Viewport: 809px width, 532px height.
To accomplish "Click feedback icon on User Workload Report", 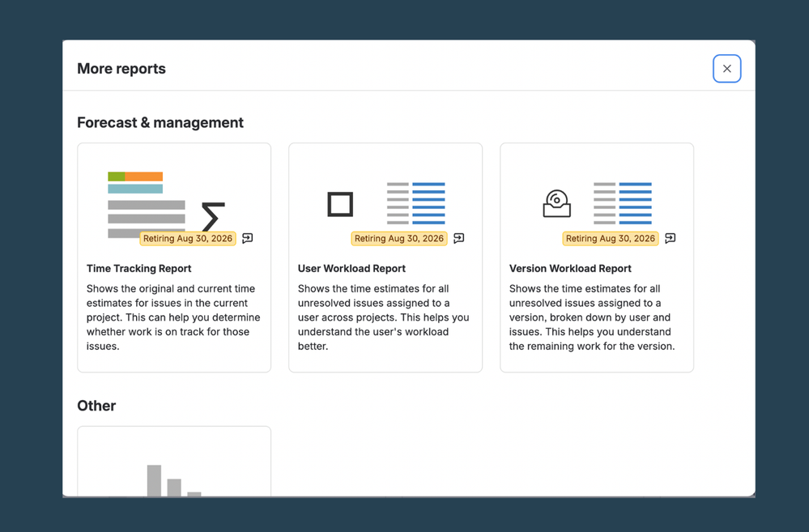I will [x=458, y=238].
